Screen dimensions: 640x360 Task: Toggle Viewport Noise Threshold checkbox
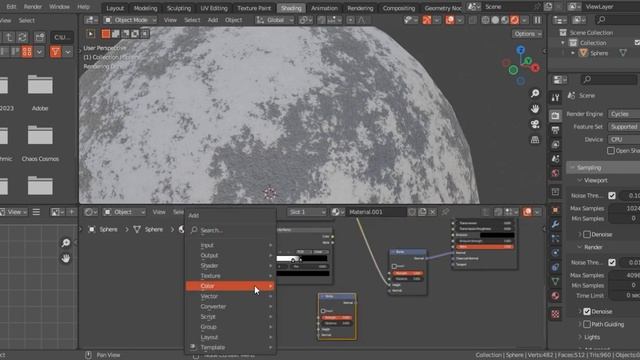point(611,196)
